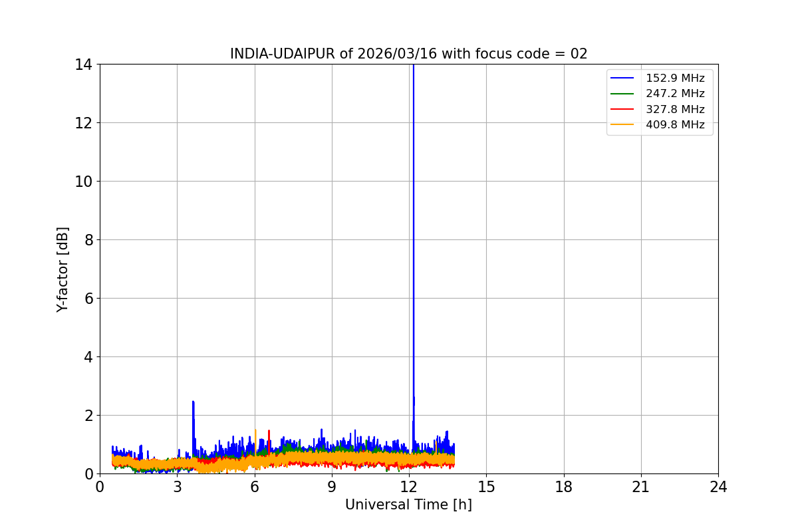Image resolution: width=798 pixels, height=532 pixels.
Task: Click the y-axis tick label 10
Action: 84,182
